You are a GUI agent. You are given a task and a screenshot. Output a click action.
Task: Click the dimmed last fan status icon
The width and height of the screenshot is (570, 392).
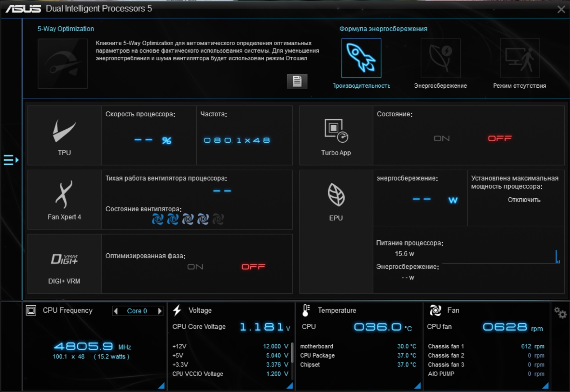click(x=218, y=218)
